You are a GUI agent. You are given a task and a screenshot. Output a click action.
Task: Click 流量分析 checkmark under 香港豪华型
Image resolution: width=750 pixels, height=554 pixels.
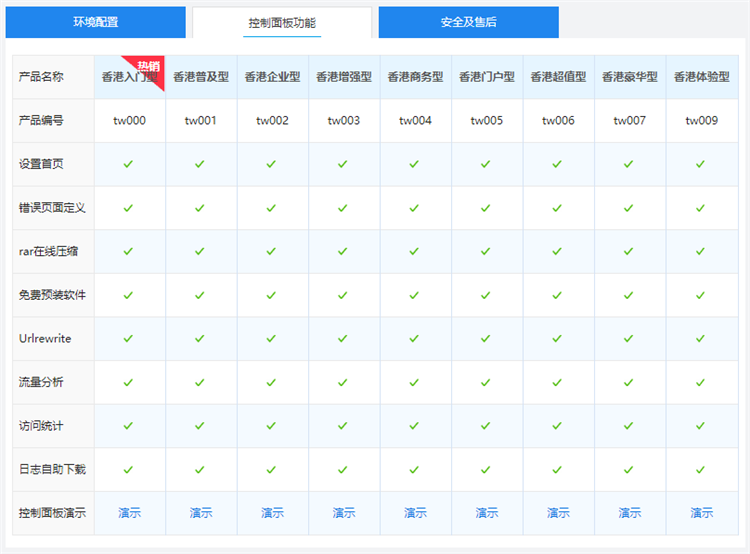point(629,382)
